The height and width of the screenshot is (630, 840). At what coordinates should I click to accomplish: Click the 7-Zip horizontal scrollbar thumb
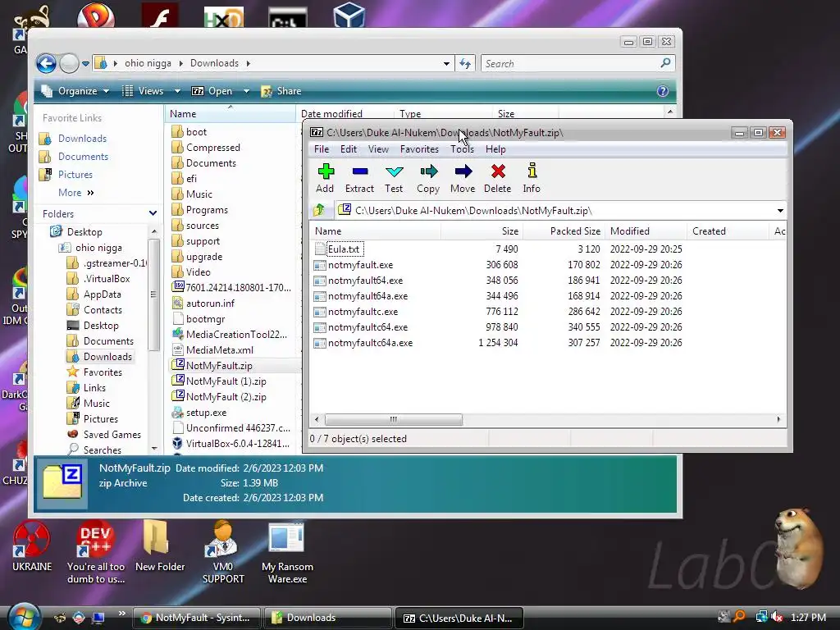(x=393, y=419)
